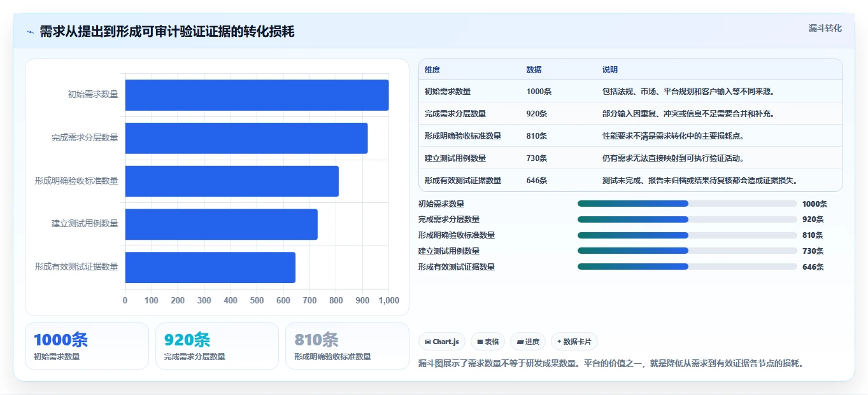Click the 形成有效测试证据数量 bar in the chart
Screen dimensions: 868x395
click(x=210, y=267)
